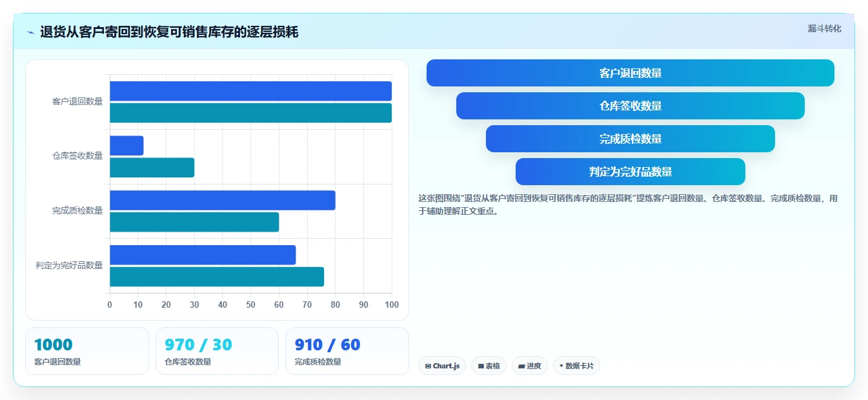The width and height of the screenshot is (868, 400).
Task: Click the x-axis tick label 0
Action: 110,305
